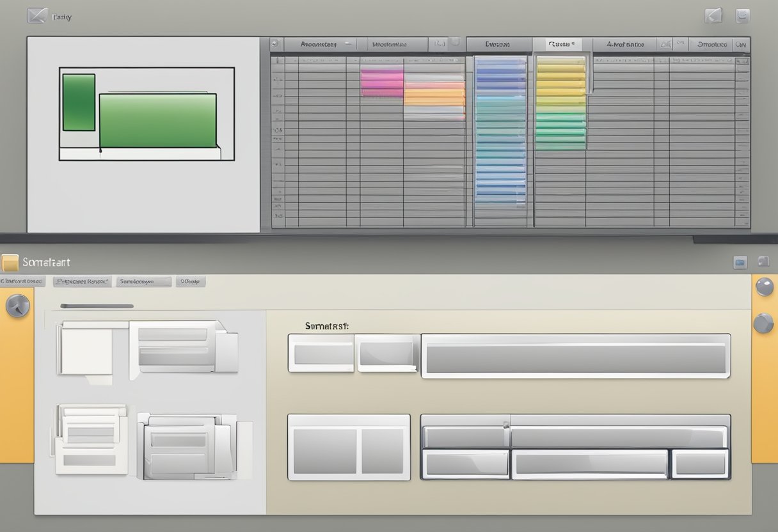Click the pink highlighted cell in the spreadsheet

click(382, 83)
